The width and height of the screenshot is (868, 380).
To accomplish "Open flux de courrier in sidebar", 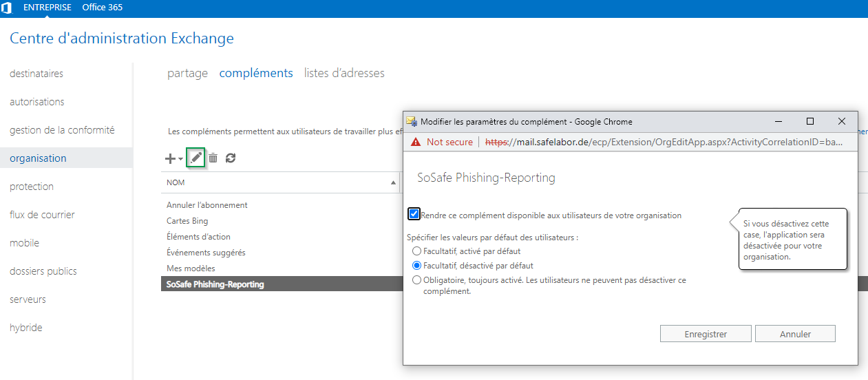I will pyautogui.click(x=42, y=215).
